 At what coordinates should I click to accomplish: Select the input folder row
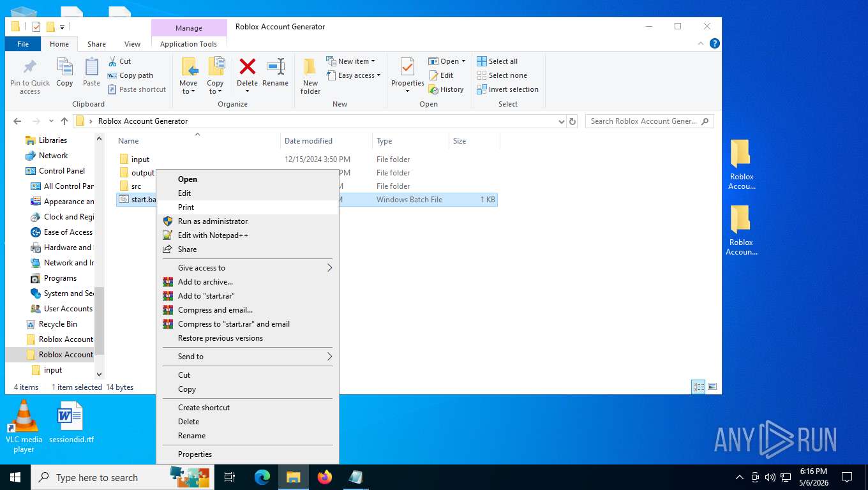[x=306, y=160]
